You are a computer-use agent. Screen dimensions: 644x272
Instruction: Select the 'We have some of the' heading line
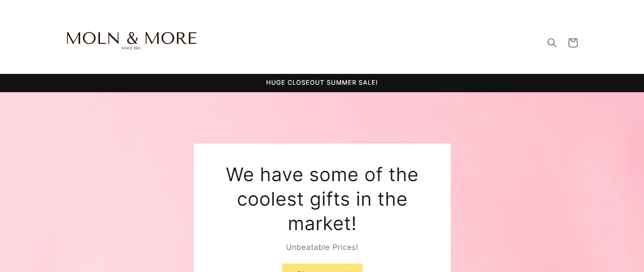tap(322, 175)
